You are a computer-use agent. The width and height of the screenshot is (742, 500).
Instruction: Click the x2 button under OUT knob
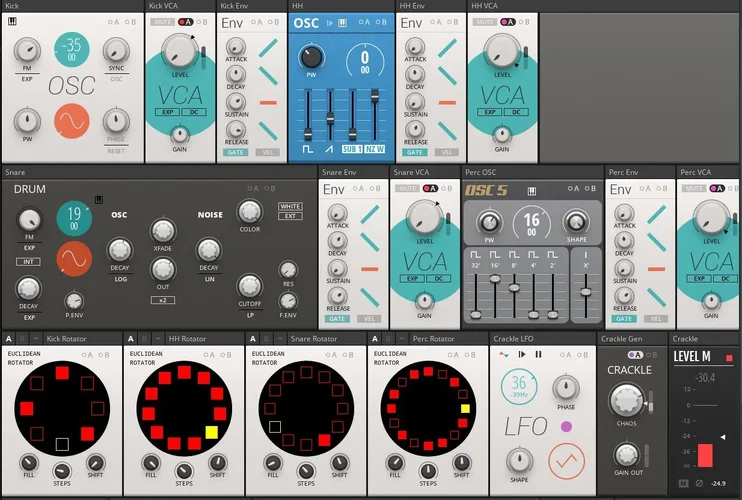coord(163,300)
